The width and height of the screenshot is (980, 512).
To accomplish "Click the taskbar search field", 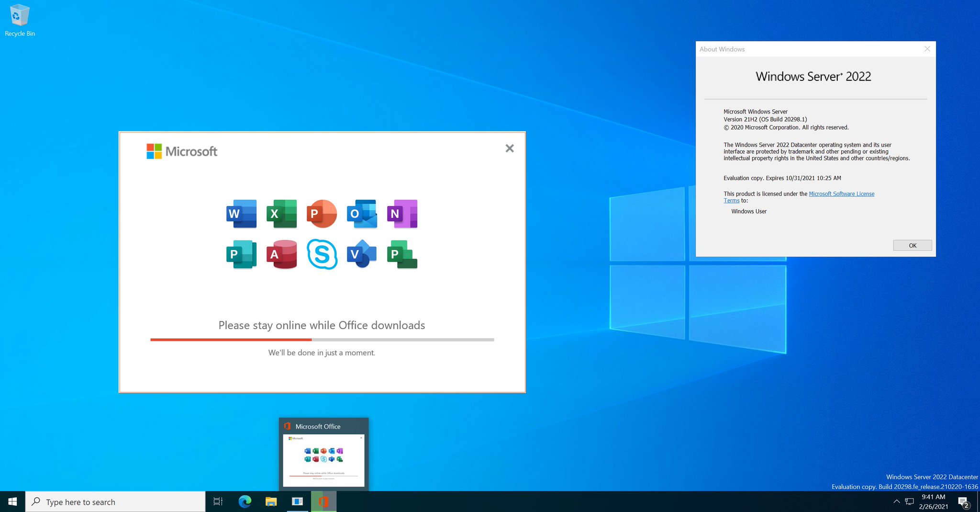I will point(115,501).
